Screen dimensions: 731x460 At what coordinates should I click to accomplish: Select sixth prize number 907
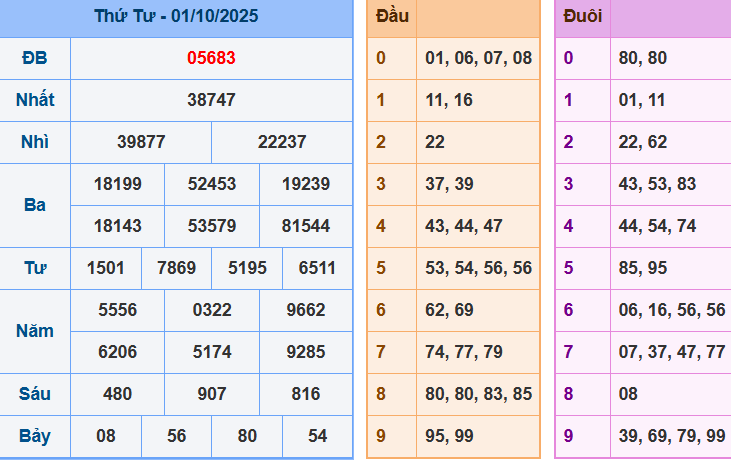pyautogui.click(x=212, y=394)
